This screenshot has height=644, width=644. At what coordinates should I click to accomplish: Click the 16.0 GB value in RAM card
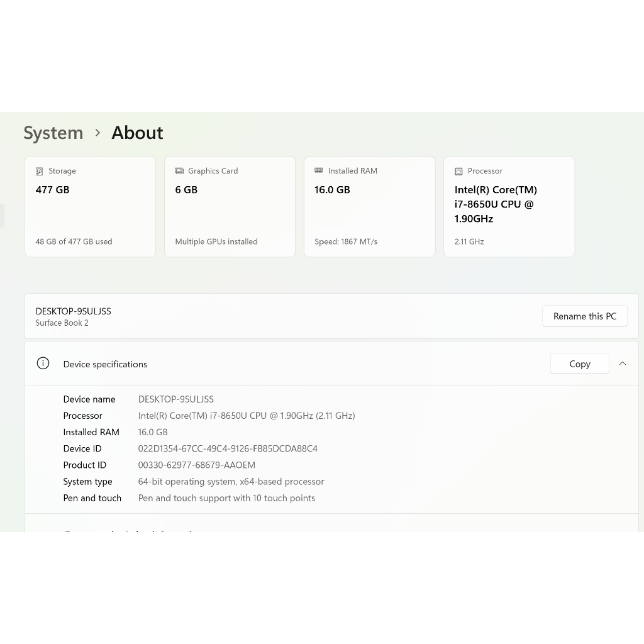click(332, 190)
